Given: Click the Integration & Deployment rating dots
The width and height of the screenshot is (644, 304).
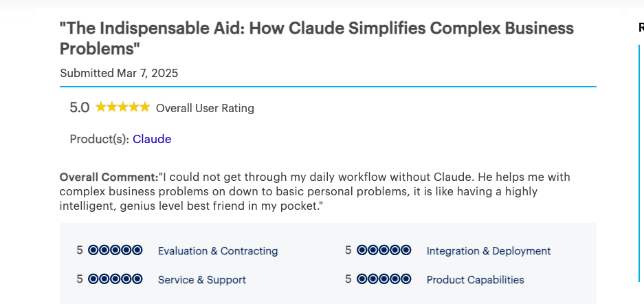Looking at the screenshot, I should pyautogui.click(x=384, y=250).
